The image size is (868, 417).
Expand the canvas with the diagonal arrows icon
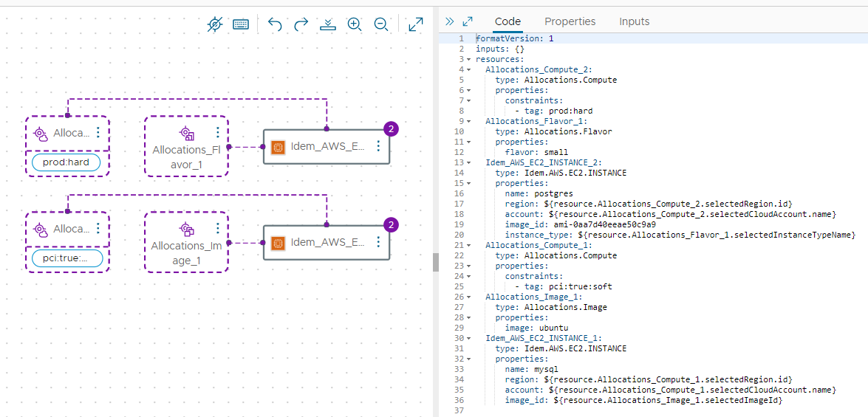(x=416, y=24)
